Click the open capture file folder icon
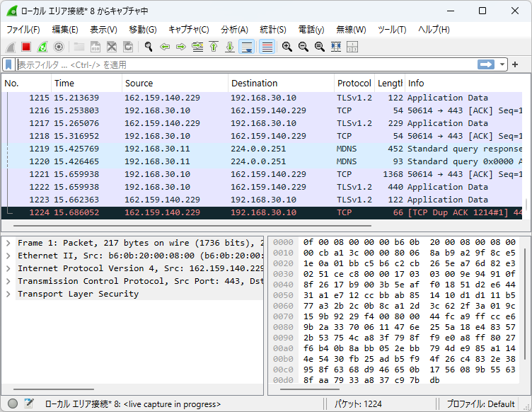 tap(79, 47)
